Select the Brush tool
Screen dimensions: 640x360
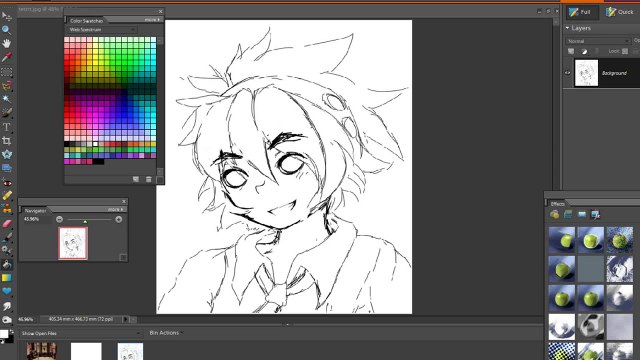click(6, 237)
